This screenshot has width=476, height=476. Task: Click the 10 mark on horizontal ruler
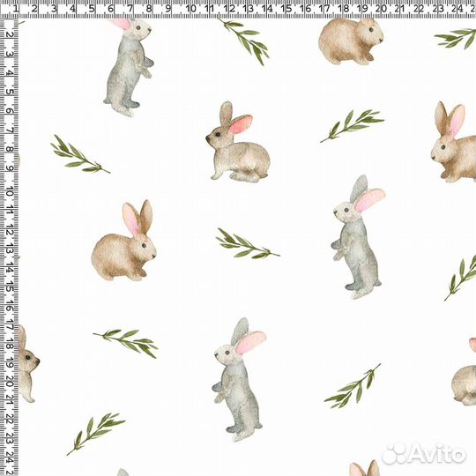(190, 9)
